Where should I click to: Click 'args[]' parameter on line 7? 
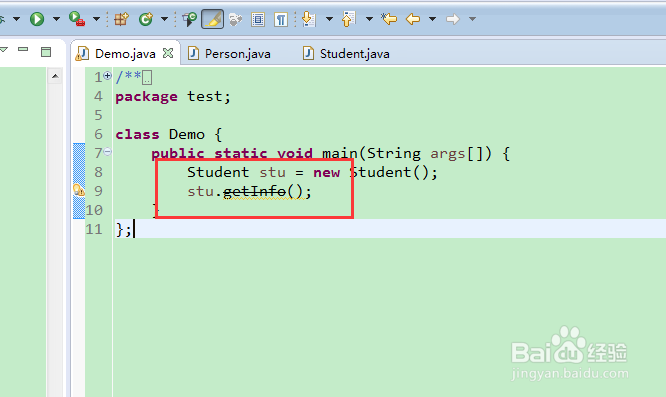tap(457, 154)
